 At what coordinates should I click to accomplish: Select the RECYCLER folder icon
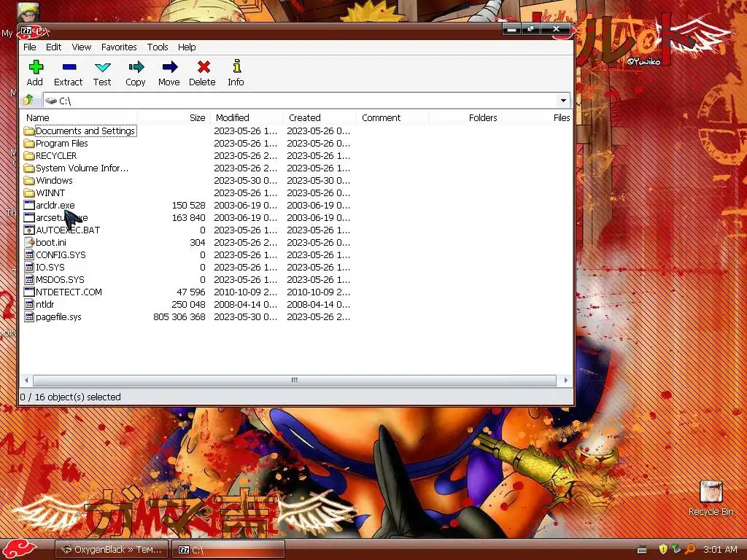point(29,156)
